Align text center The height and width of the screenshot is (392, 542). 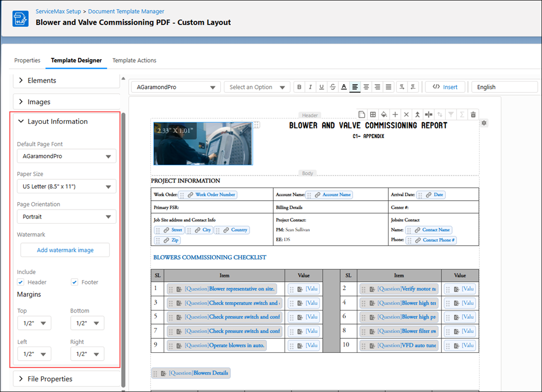point(366,87)
